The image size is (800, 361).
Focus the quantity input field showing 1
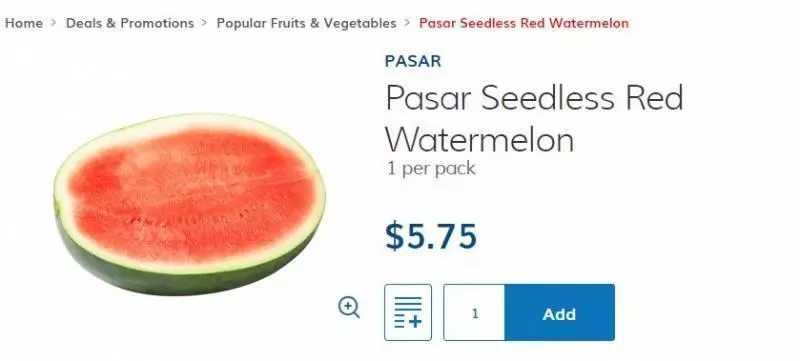click(474, 312)
